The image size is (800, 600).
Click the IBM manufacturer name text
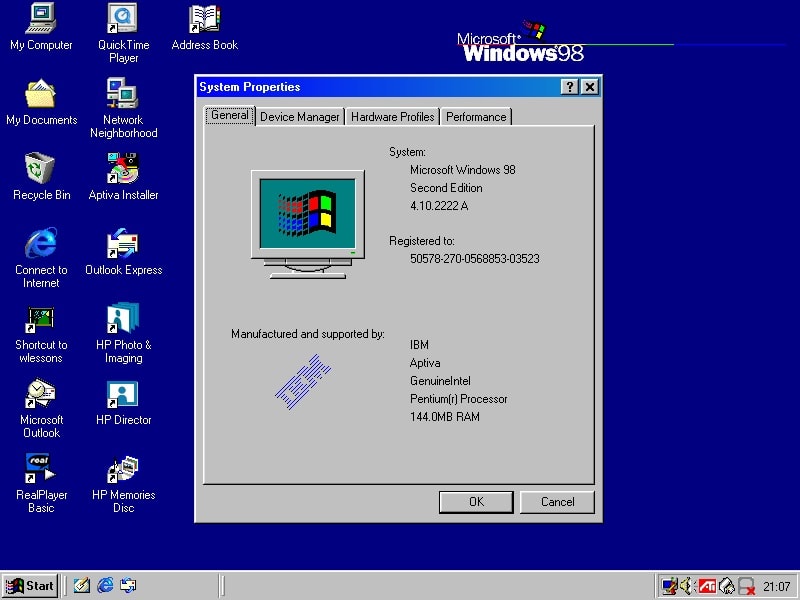(419, 345)
